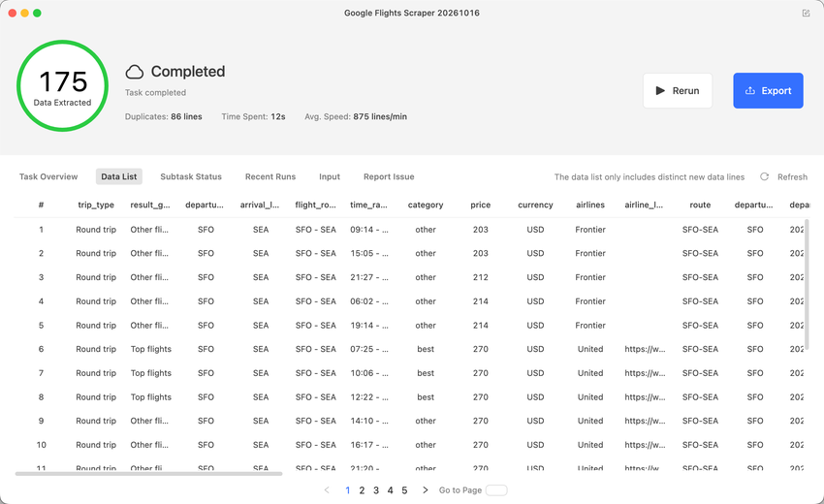Select the Data List tab
Viewport: 824px width, 504px height.
pyautogui.click(x=119, y=176)
